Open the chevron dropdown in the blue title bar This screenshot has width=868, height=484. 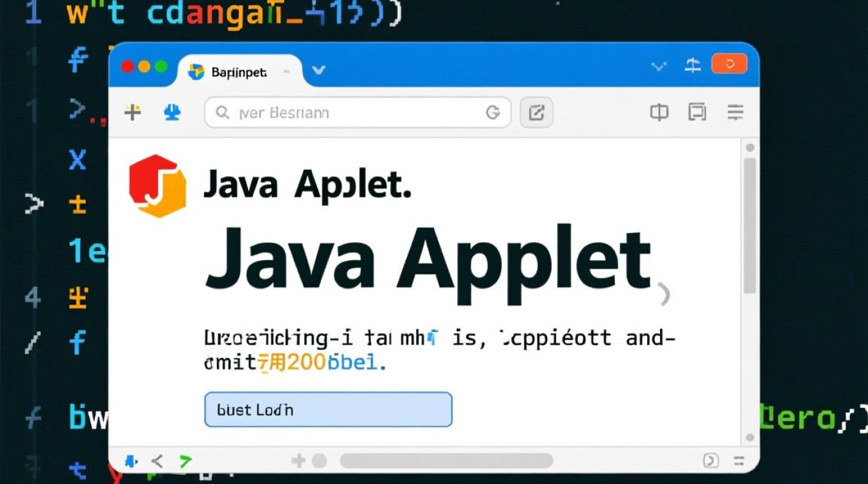[x=658, y=65]
